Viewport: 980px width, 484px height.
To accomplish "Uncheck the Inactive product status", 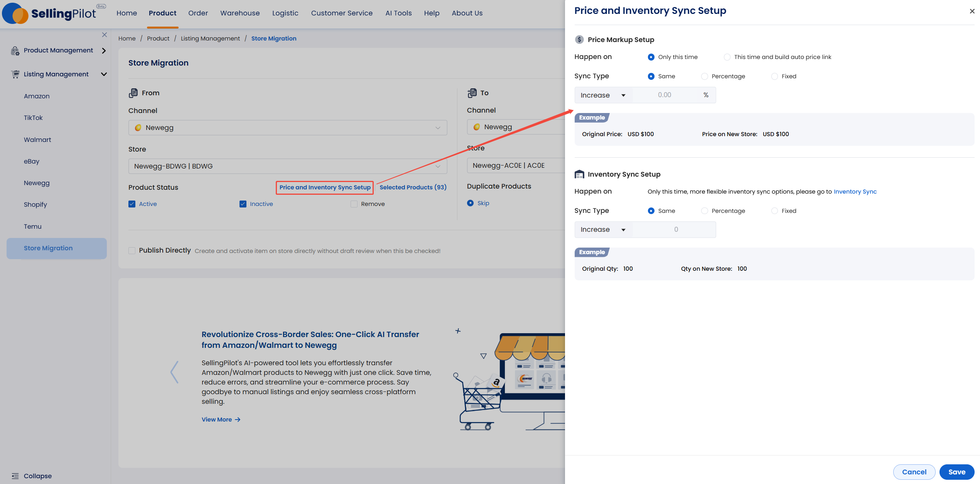I will click(243, 204).
